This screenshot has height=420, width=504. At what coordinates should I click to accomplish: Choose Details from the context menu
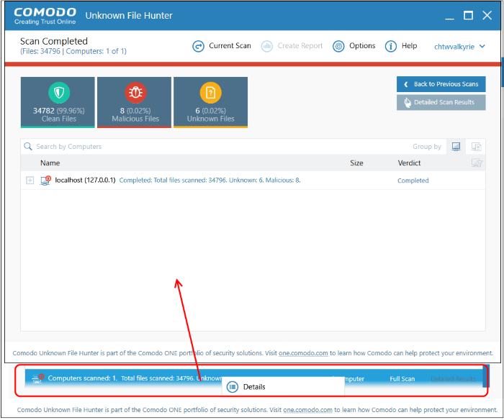point(283,387)
